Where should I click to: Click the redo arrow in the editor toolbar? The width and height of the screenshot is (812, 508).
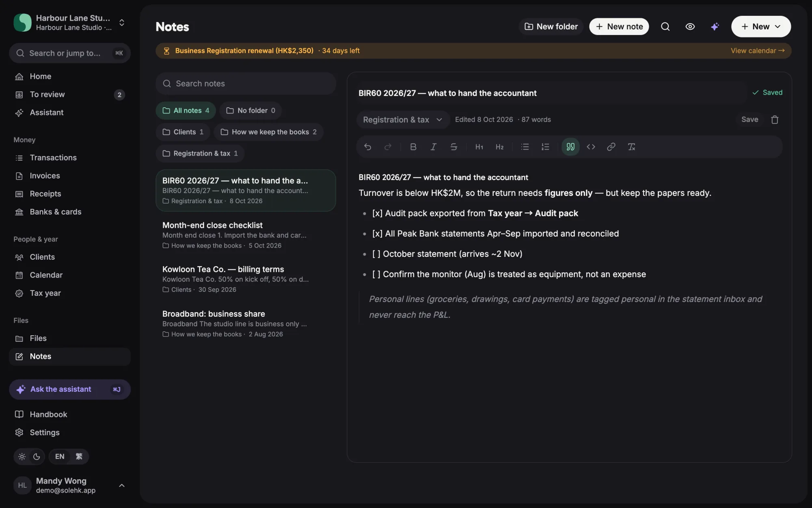[x=388, y=147]
